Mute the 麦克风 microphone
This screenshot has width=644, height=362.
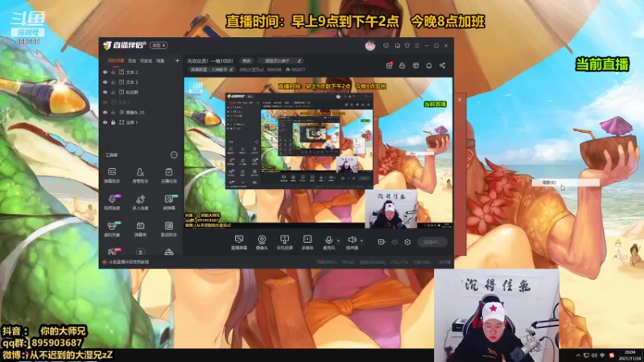pyautogui.click(x=328, y=242)
